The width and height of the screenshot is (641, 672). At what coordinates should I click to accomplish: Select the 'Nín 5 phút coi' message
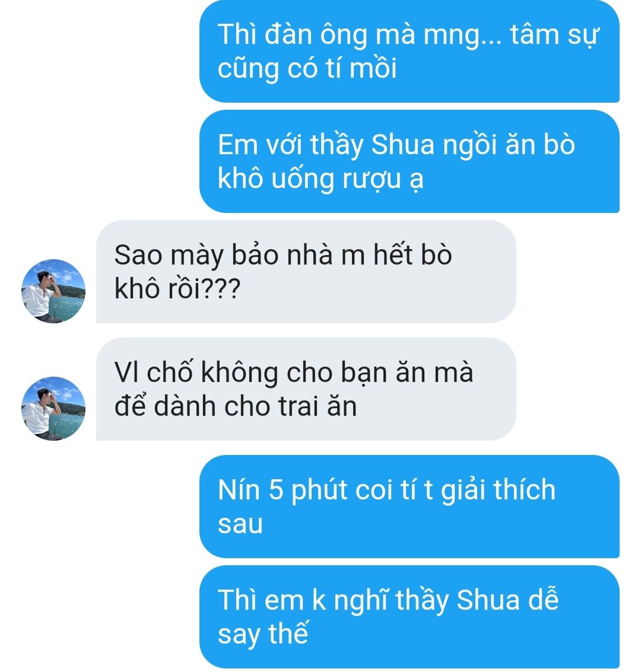[409, 506]
